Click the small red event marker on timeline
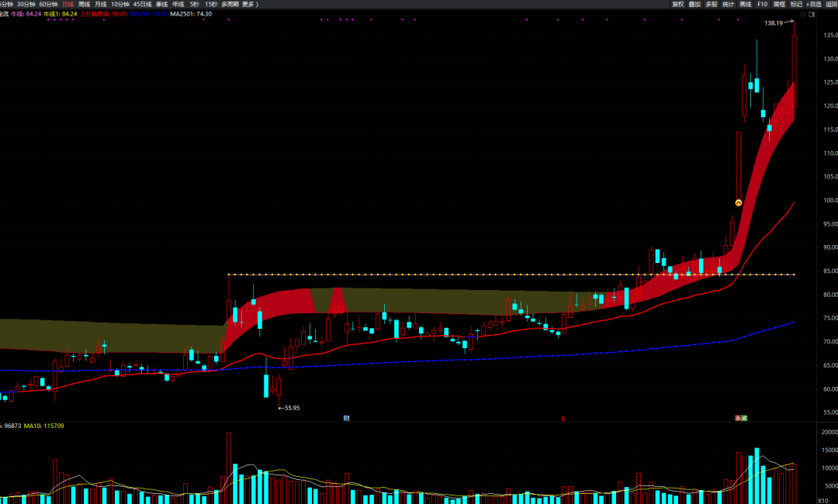This screenshot has width=838, height=504. pos(563,419)
